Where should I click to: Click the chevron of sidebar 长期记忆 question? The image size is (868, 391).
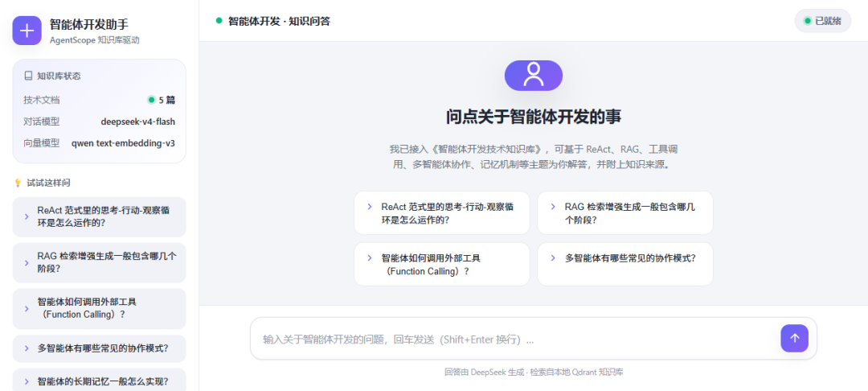tap(27, 381)
